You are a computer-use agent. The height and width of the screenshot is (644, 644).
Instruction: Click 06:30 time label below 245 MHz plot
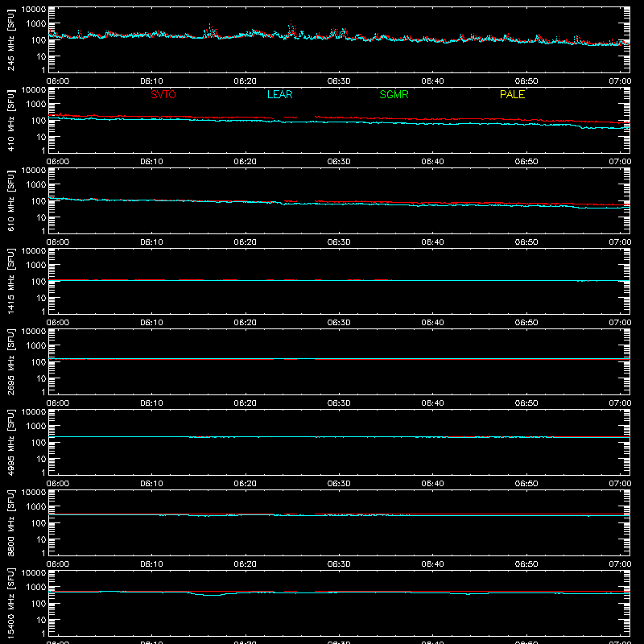point(339,81)
